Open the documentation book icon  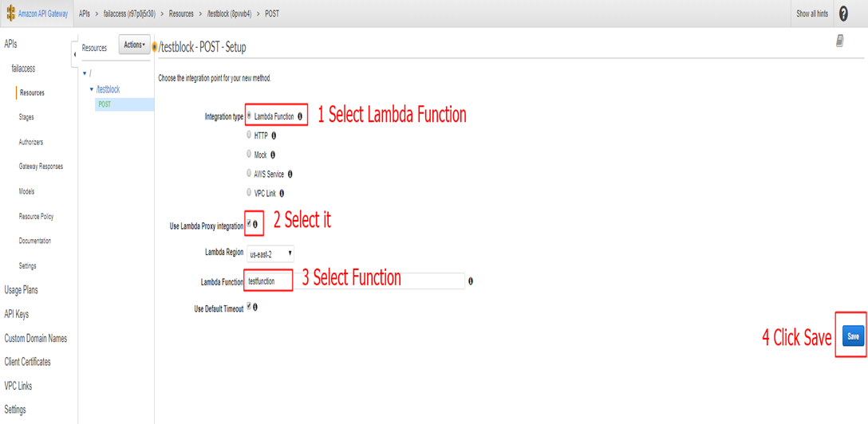[x=840, y=41]
